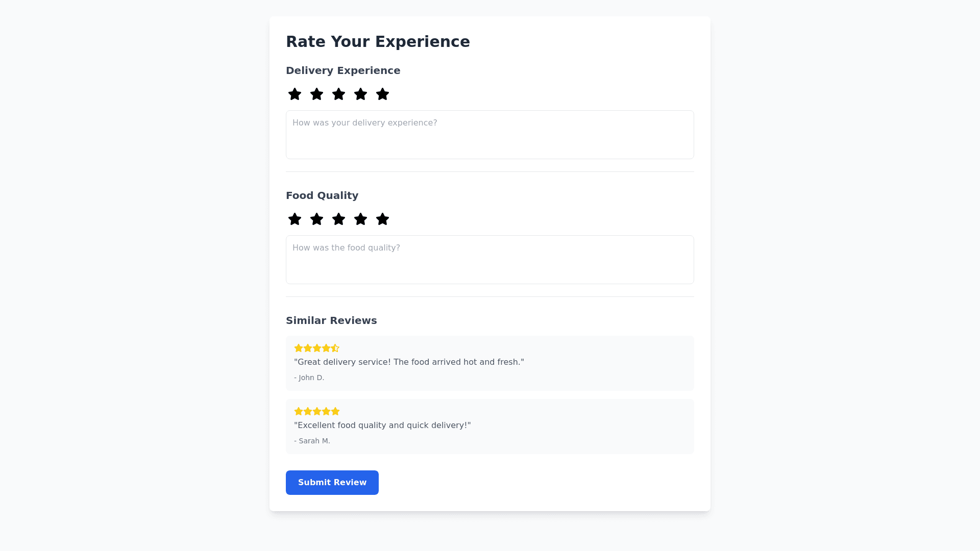Select John D.'s review quote text
The width and height of the screenshot is (980, 551).
point(409,362)
